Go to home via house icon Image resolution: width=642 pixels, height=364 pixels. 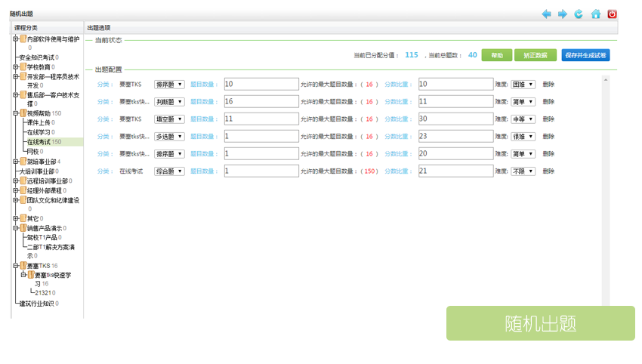click(x=596, y=14)
